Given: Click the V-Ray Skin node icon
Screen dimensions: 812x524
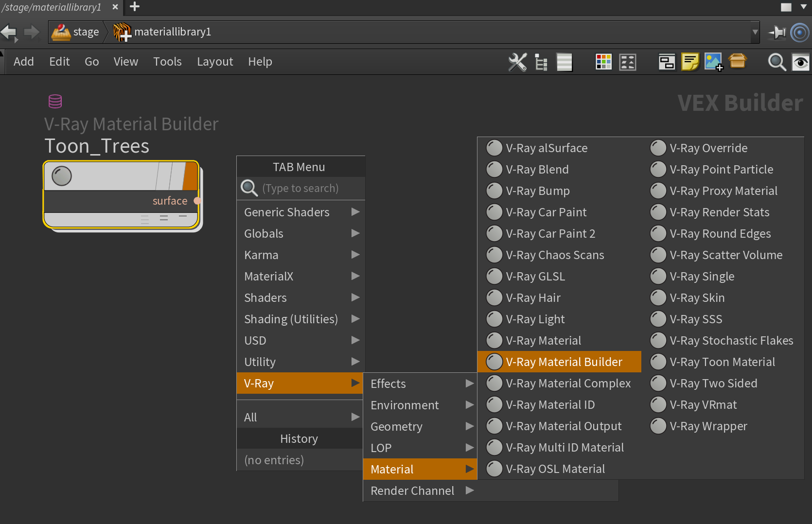Looking at the screenshot, I should point(658,297).
